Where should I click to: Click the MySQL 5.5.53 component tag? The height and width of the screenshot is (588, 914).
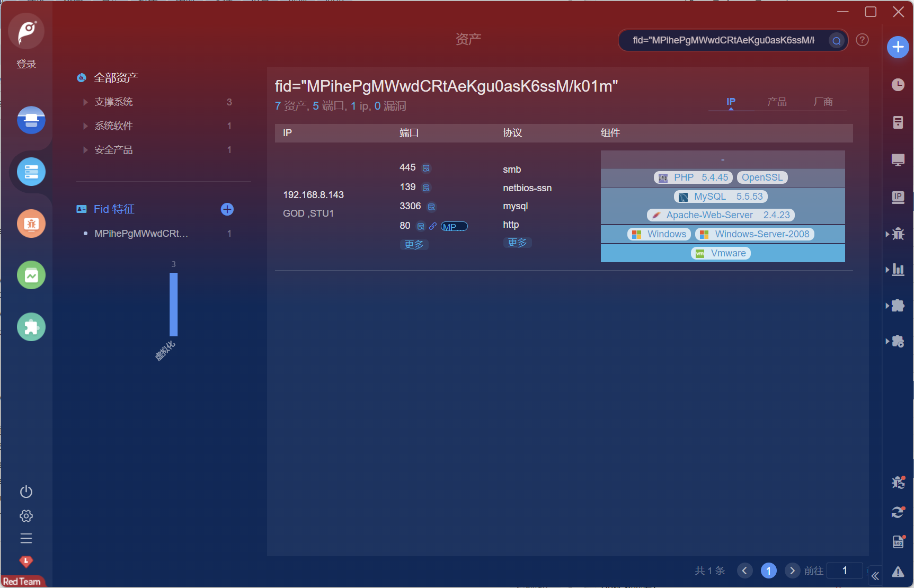[721, 197]
